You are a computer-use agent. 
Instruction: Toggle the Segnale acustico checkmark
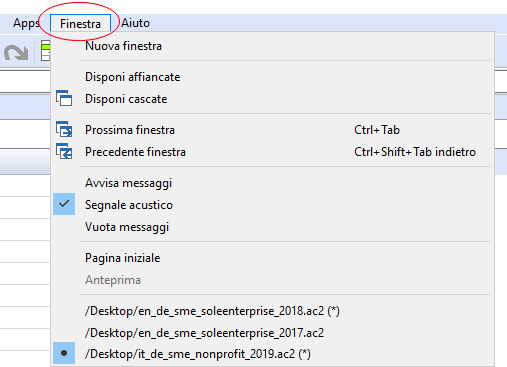(x=64, y=204)
